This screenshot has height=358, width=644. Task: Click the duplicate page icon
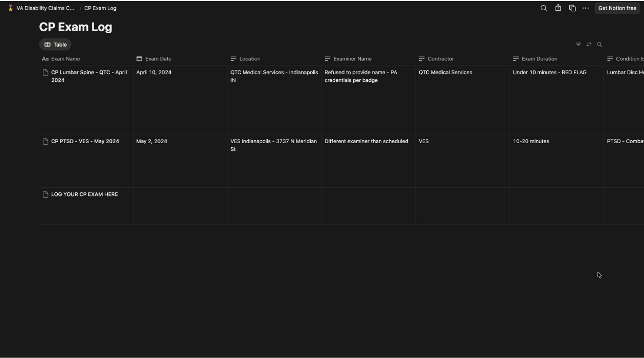pos(572,8)
